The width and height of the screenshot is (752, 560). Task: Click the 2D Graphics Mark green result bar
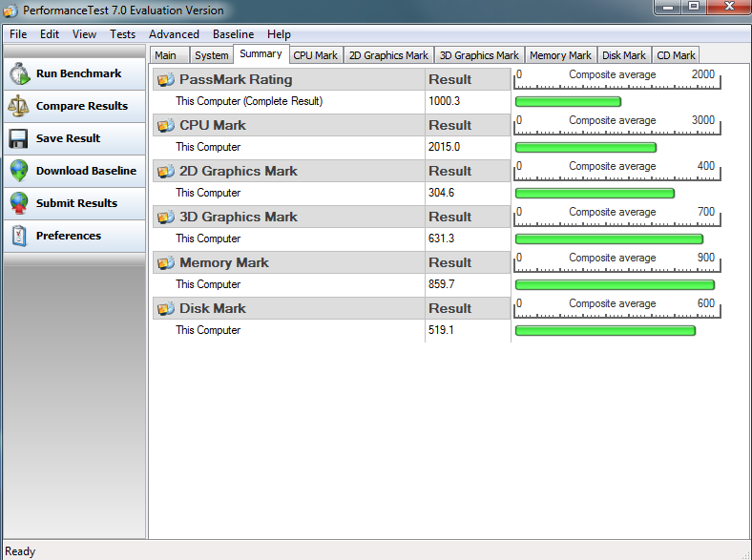pos(595,194)
